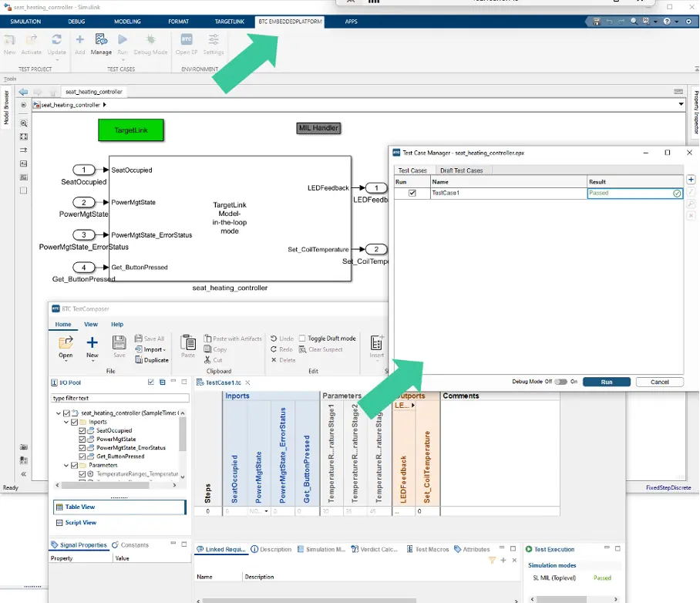
Task: Switch the Debug Mode toggle on
Action: coord(560,382)
